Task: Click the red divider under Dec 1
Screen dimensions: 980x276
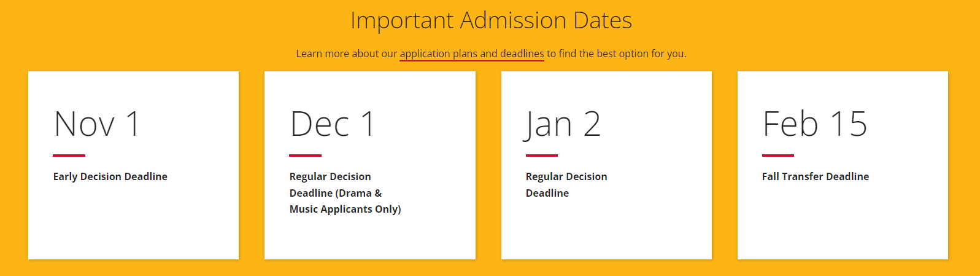Action: [305, 156]
